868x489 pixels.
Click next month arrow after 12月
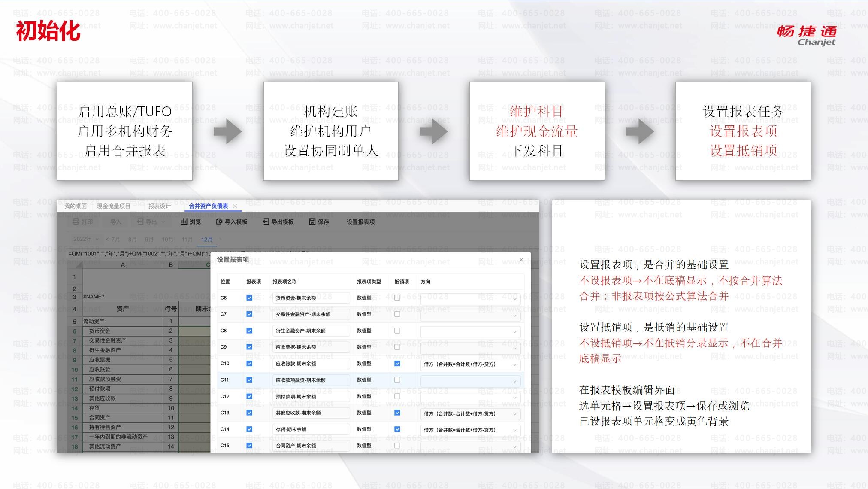(221, 239)
